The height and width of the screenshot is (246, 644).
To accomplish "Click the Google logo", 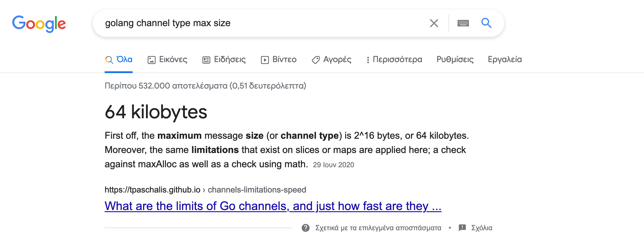I will point(39,23).
